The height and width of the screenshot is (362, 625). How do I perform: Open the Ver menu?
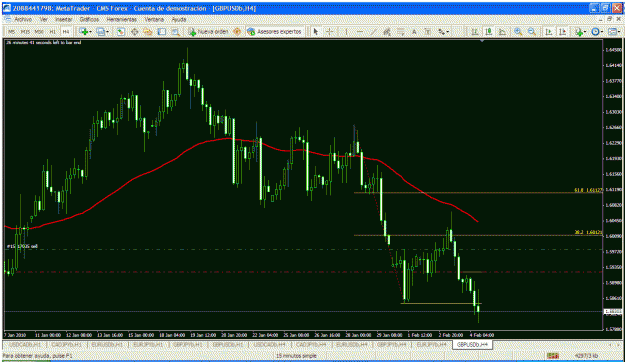43,19
